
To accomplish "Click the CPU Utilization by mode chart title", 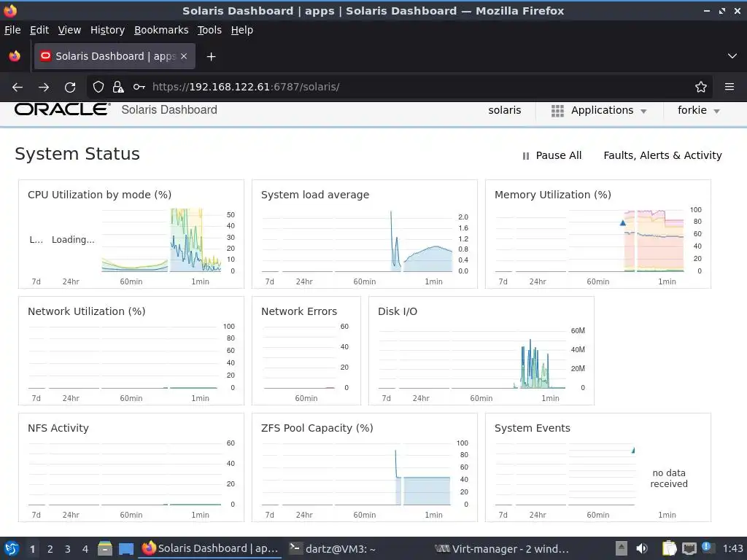I will [x=99, y=195].
